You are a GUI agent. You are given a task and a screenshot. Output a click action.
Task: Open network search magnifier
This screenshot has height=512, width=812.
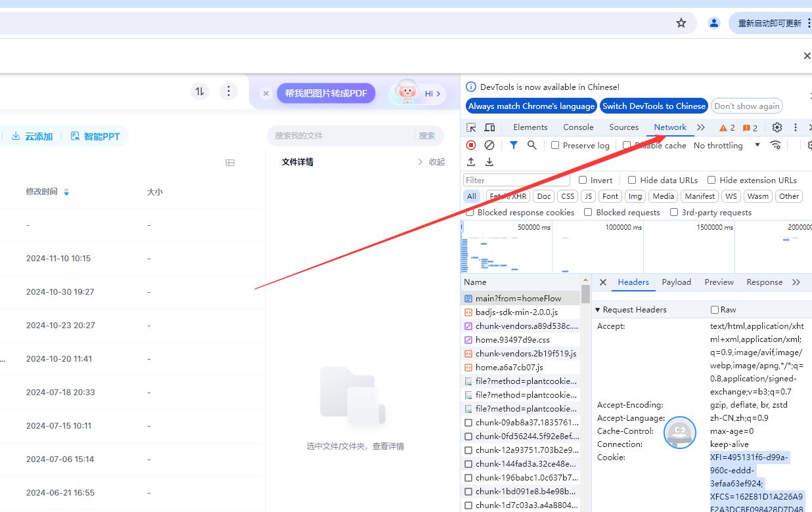click(531, 145)
